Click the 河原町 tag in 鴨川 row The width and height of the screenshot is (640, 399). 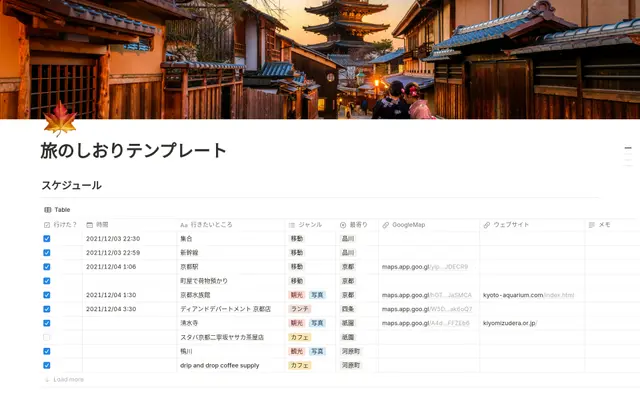click(351, 351)
